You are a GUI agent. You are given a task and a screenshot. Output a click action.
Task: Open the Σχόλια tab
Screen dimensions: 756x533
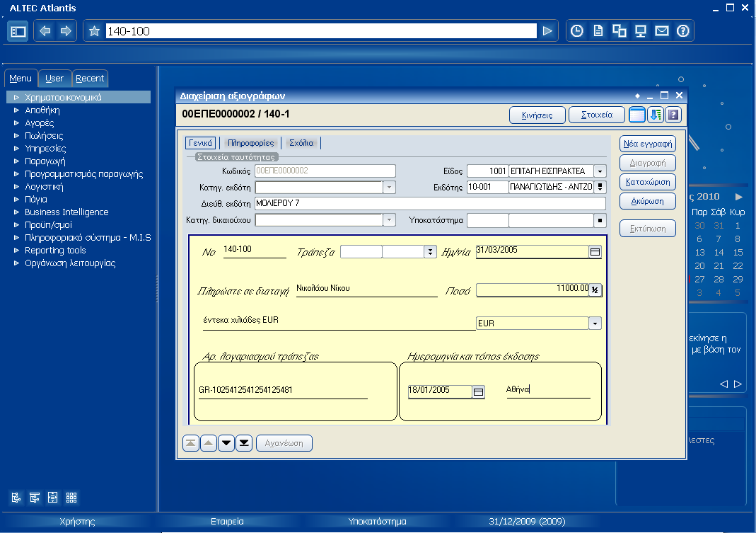(301, 143)
